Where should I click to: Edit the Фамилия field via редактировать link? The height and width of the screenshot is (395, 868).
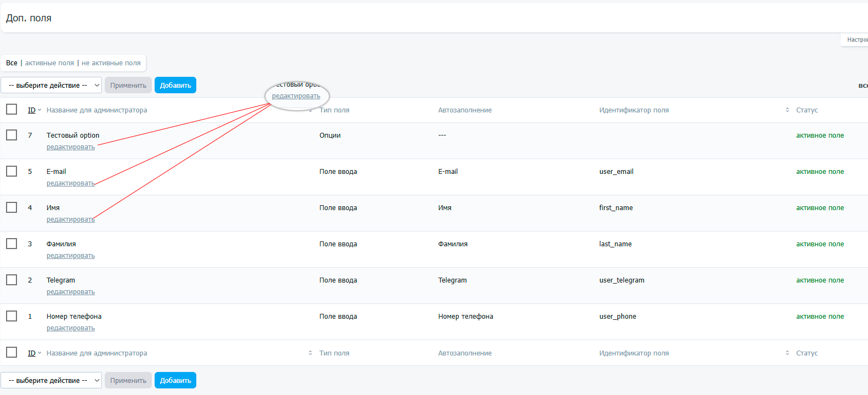tap(71, 256)
